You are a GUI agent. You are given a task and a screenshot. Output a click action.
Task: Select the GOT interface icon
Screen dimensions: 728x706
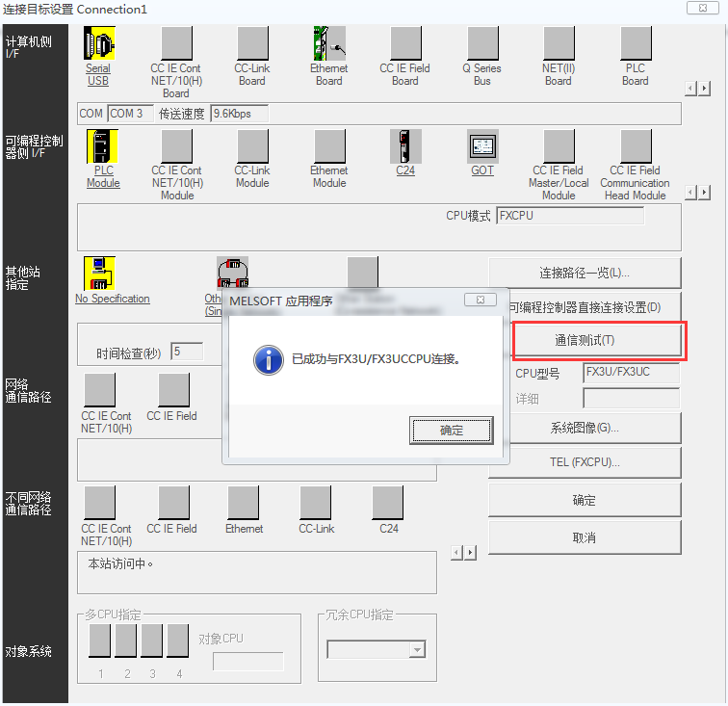point(482,146)
